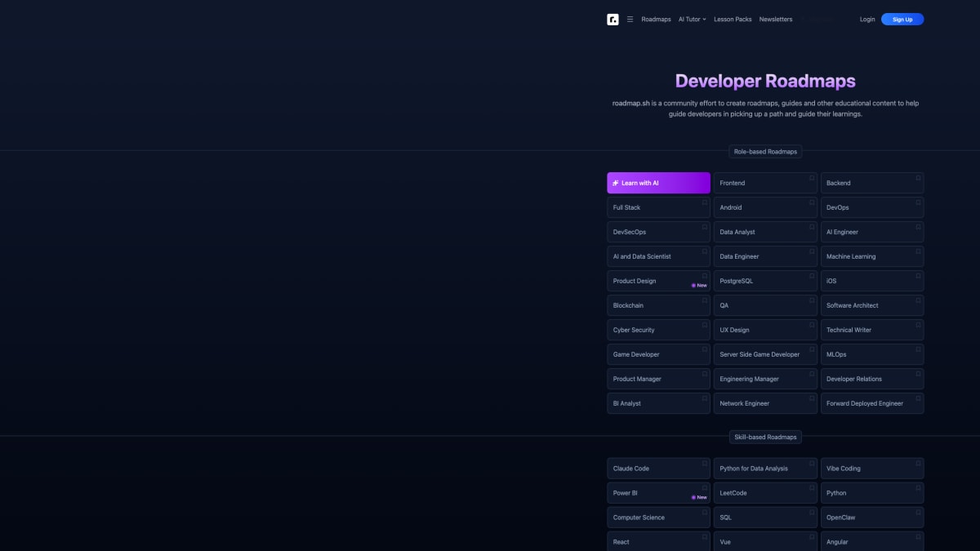Screen dimensions: 980x551
Task: Bookmark the Machine Learning roadmap
Action: (x=919, y=251)
